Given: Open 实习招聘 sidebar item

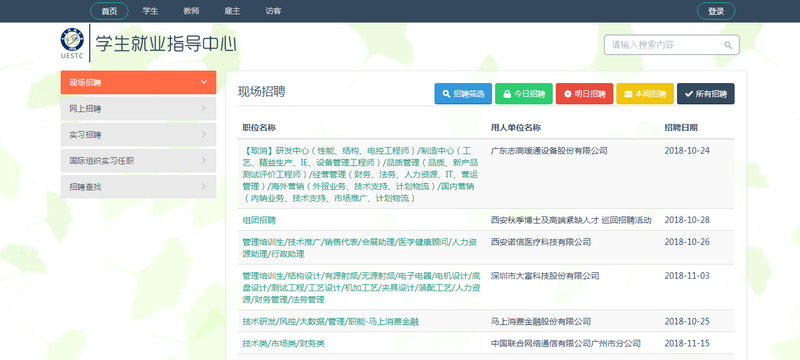Looking at the screenshot, I should (138, 135).
